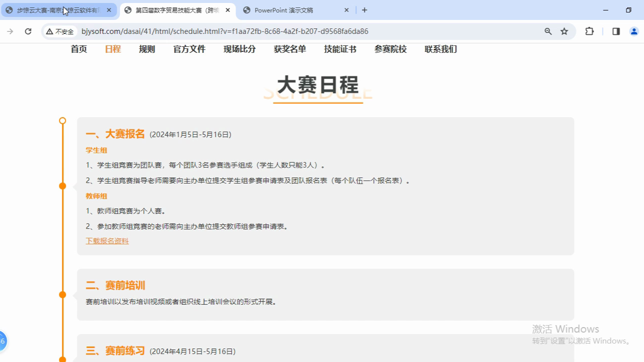Select the 第四届数字贸易技能大赛 browser tab

click(x=178, y=10)
